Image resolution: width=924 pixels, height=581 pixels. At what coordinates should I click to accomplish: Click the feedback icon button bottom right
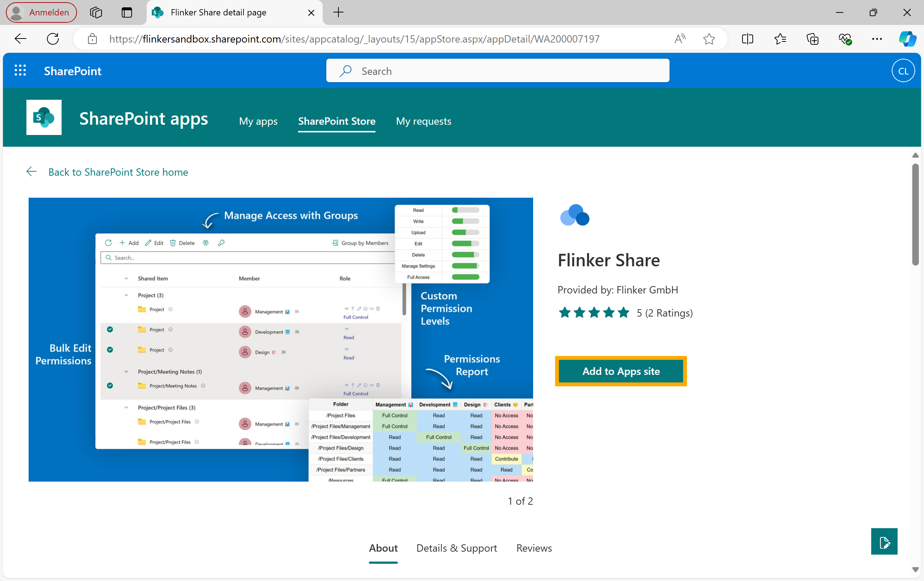pyautogui.click(x=884, y=541)
